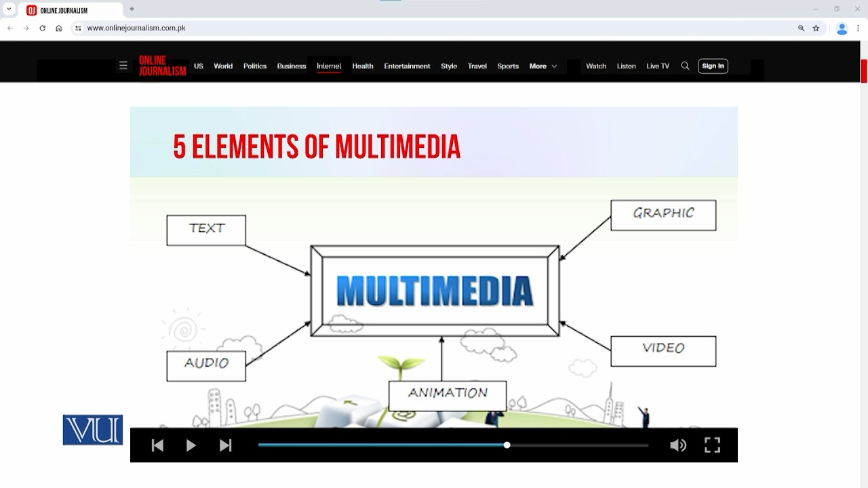Screen dimensions: 868x488
Task: Select the Internet nav item
Action: click(x=329, y=66)
